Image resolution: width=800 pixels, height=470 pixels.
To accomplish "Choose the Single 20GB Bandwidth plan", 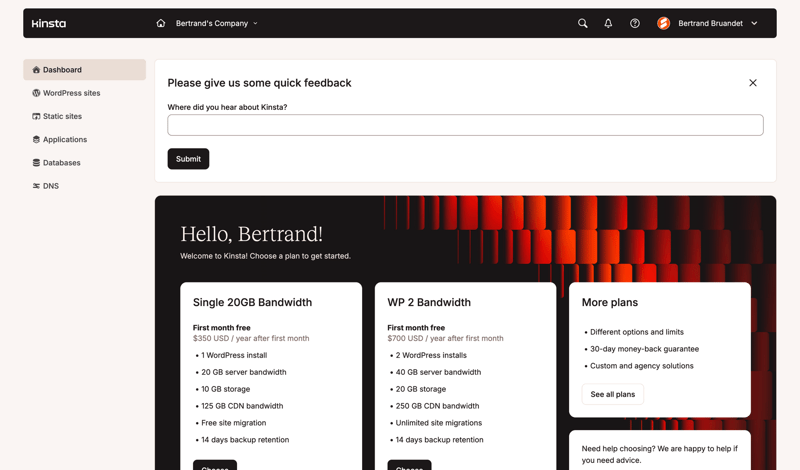I will [x=215, y=465].
